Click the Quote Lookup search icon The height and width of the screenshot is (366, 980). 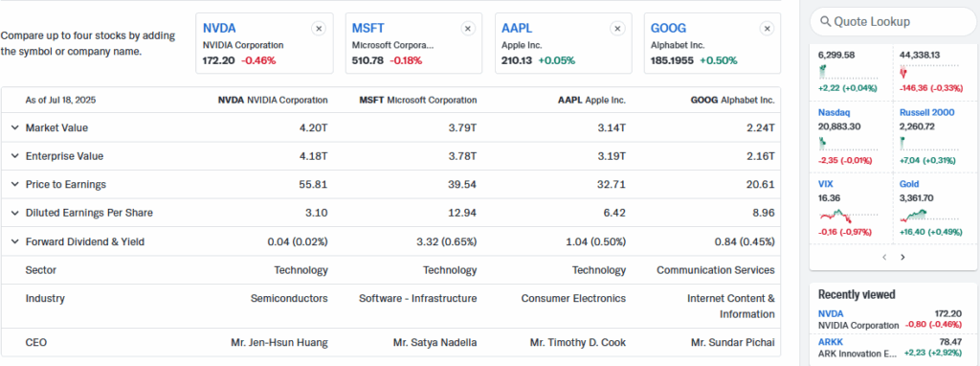[826, 22]
